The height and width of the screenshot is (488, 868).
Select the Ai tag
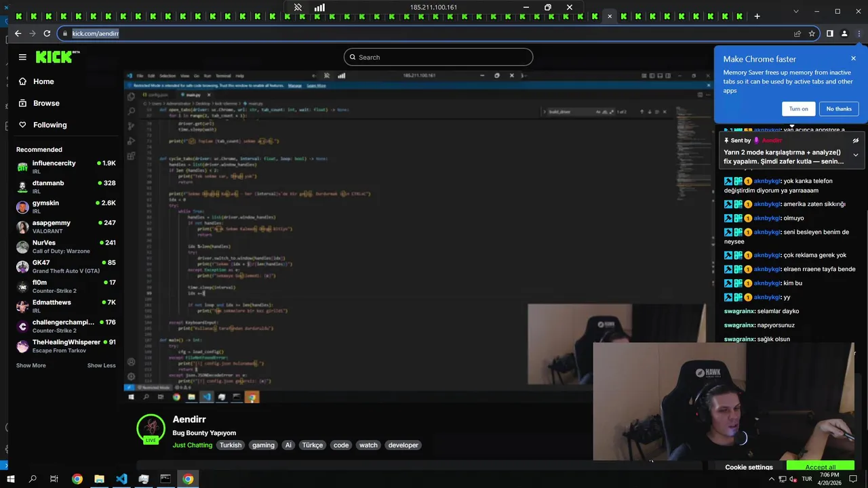[288, 445]
